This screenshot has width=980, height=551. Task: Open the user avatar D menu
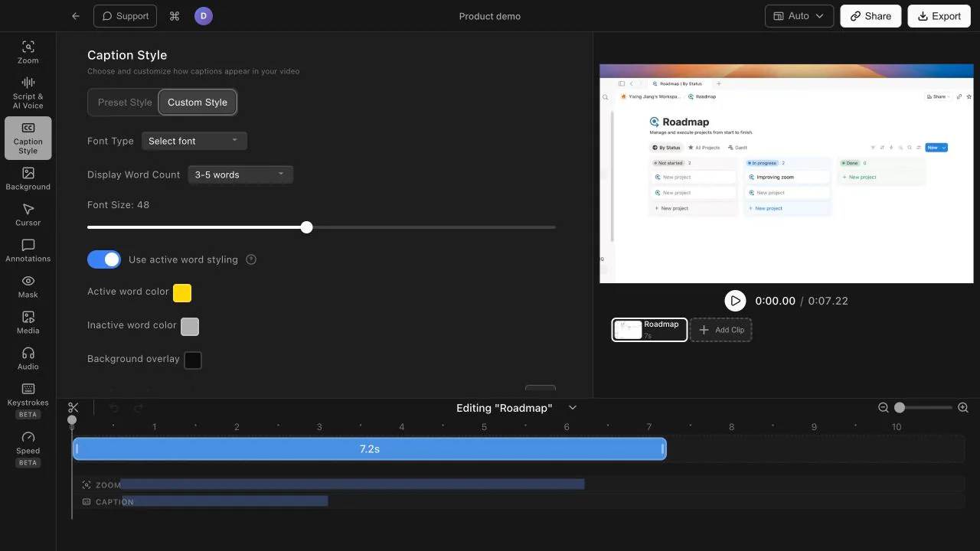pyautogui.click(x=203, y=16)
